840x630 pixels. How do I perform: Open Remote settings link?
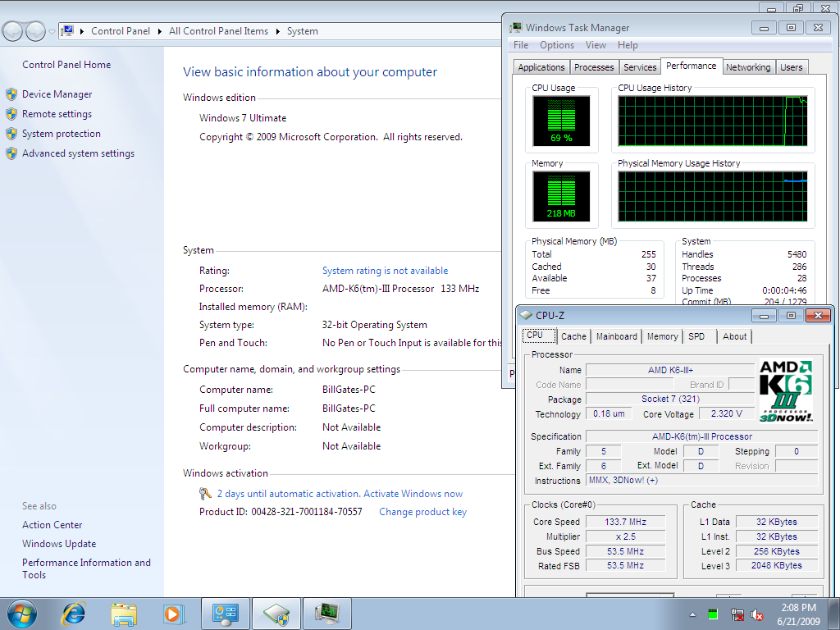tap(57, 114)
